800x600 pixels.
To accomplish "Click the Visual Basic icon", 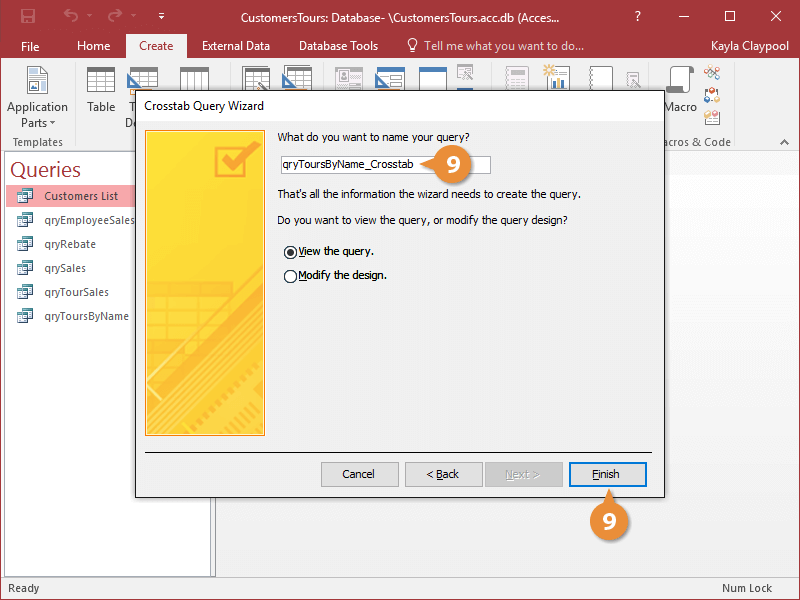I will pyautogui.click(x=712, y=117).
